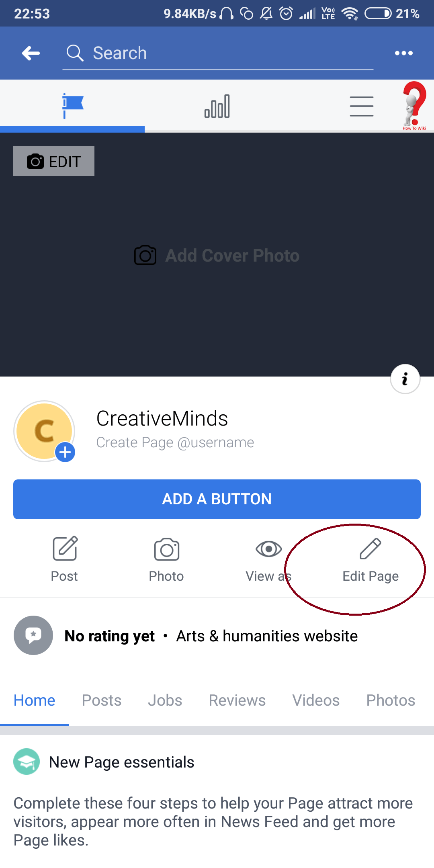Tap the back arrow icon
This screenshot has height=868, width=434.
31,53
